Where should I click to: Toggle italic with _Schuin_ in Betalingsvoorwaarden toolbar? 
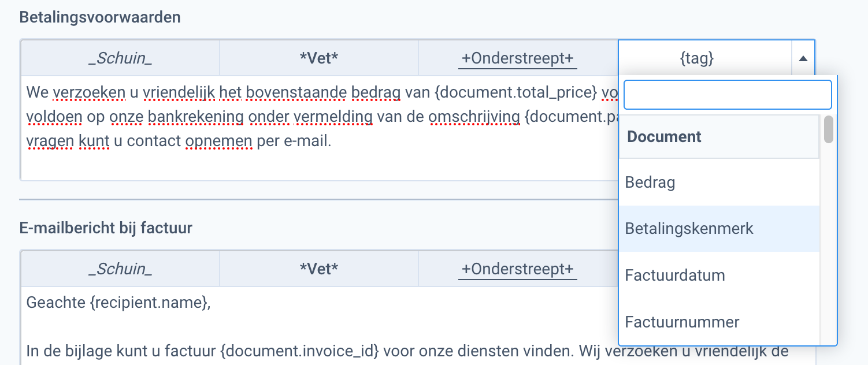pyautogui.click(x=120, y=57)
